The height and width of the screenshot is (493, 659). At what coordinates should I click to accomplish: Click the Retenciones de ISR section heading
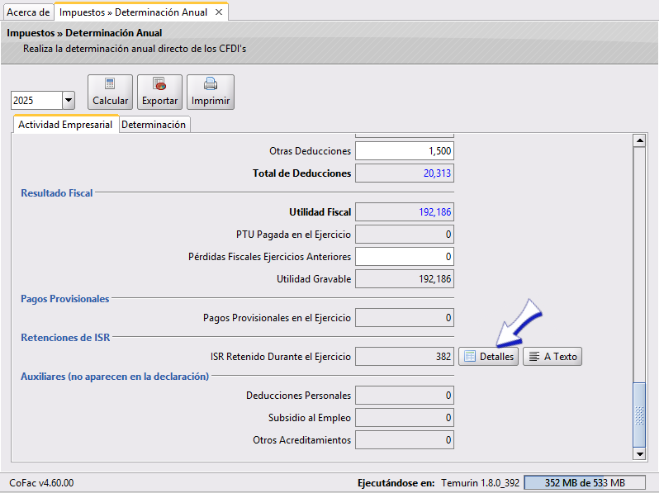pyautogui.click(x=66, y=337)
